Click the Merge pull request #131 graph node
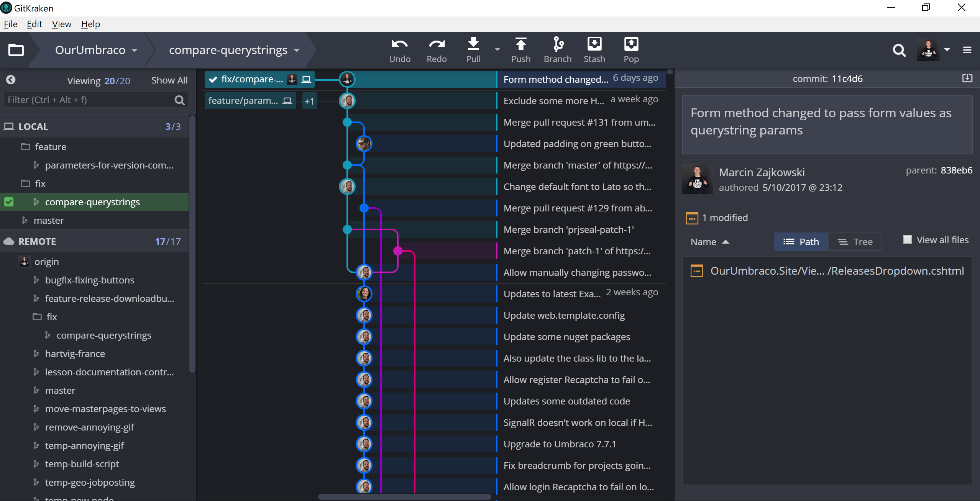Screen dimensions: 980x501 (x=347, y=122)
